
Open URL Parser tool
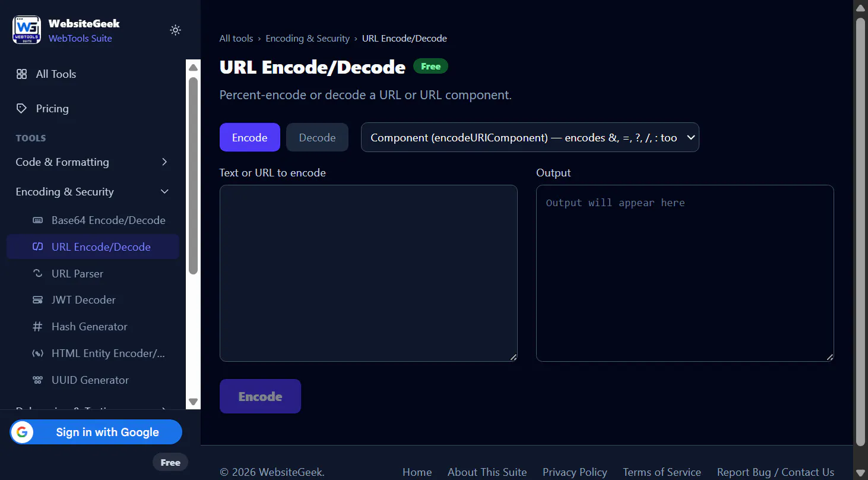coord(93,273)
